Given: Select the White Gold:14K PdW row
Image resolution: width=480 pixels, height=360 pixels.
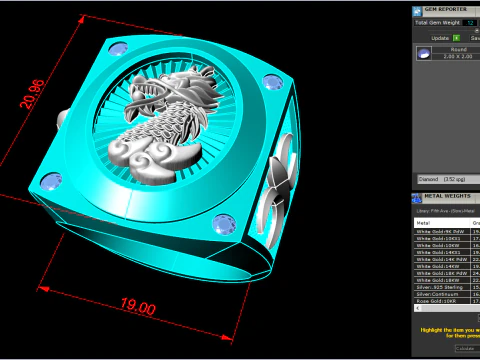Looking at the screenshot, I should coord(447,259).
